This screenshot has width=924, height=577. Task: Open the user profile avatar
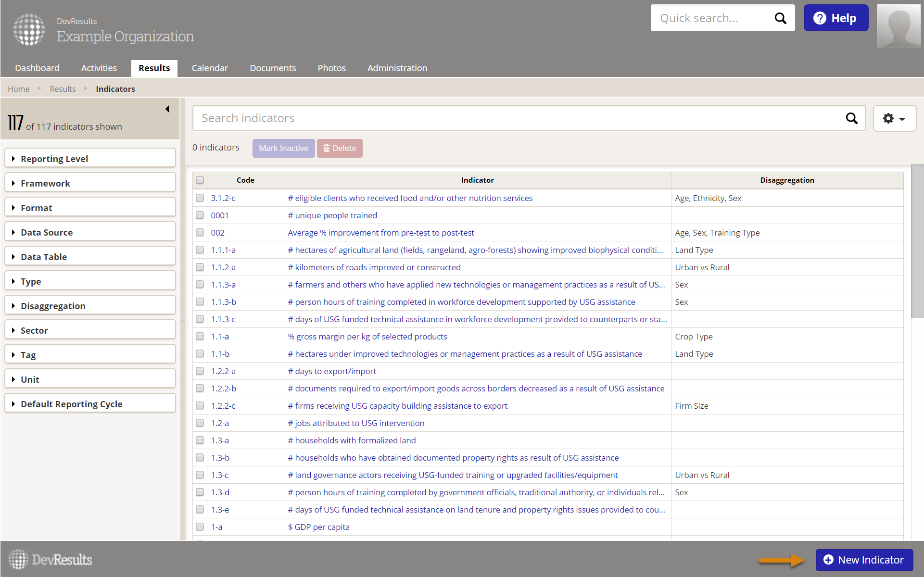point(899,26)
